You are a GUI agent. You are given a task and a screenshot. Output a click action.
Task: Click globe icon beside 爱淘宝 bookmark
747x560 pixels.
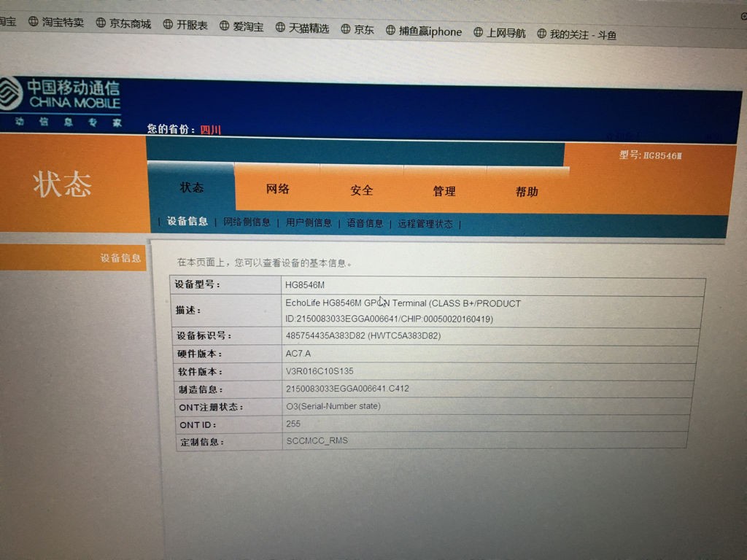click(x=225, y=26)
